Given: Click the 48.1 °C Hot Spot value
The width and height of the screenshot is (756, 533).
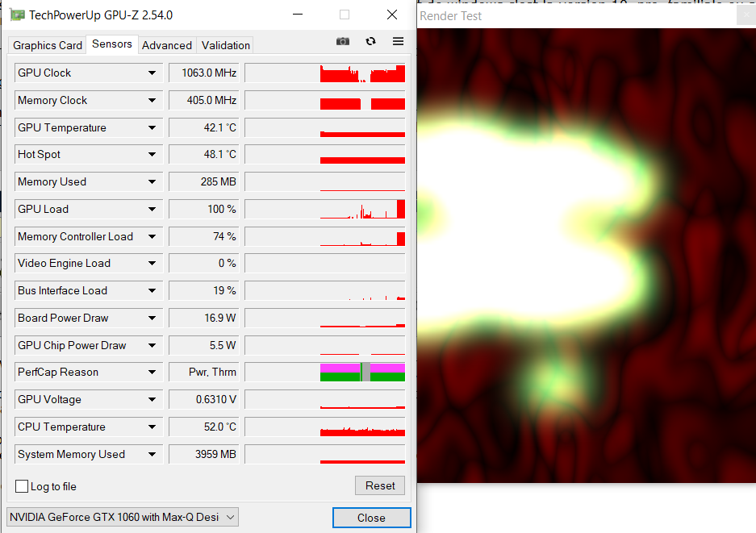Looking at the screenshot, I should (x=204, y=154).
